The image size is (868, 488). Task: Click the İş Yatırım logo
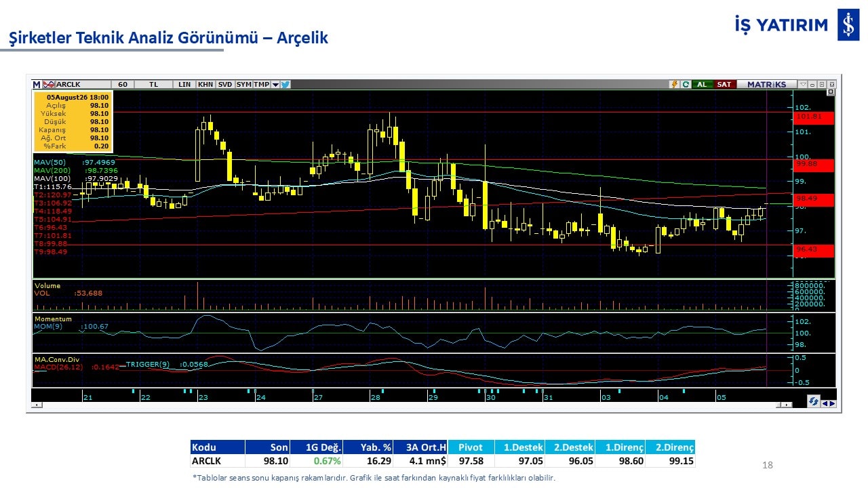click(x=796, y=25)
